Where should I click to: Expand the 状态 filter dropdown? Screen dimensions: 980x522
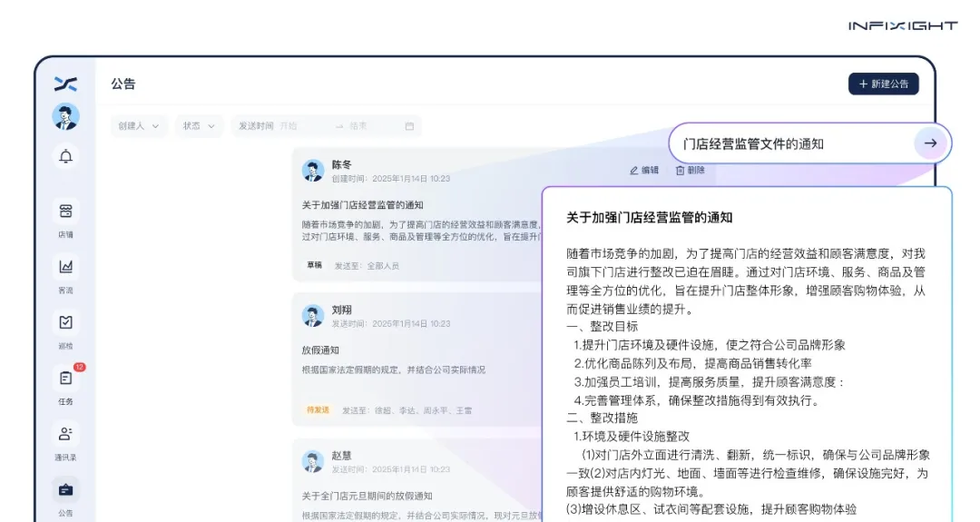click(x=199, y=126)
